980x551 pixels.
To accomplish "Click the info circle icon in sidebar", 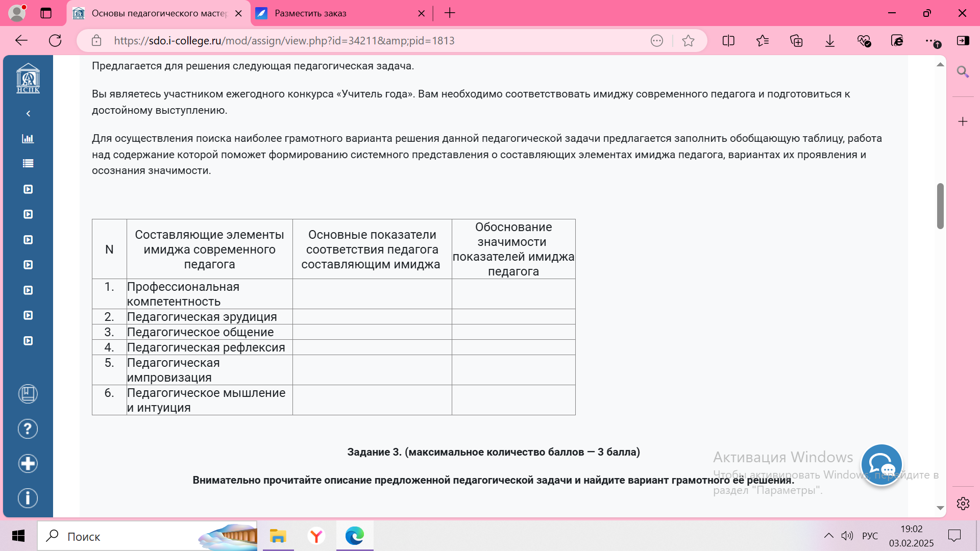I will 28,498.
